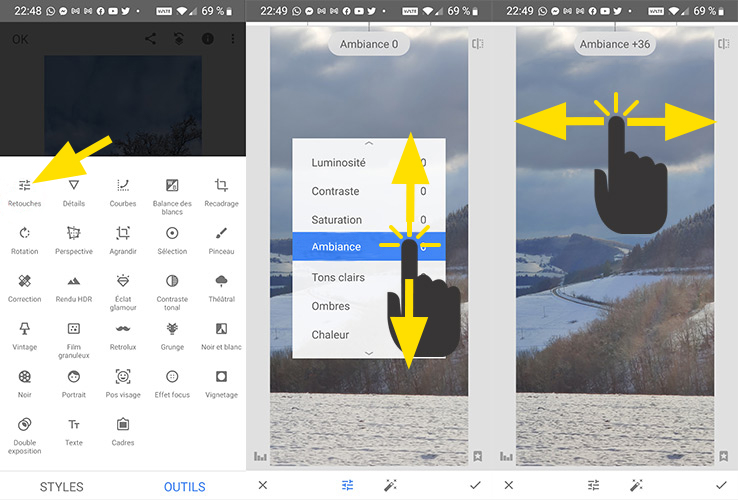
Task: Select Saturation in the adjustment menu
Action: (369, 219)
